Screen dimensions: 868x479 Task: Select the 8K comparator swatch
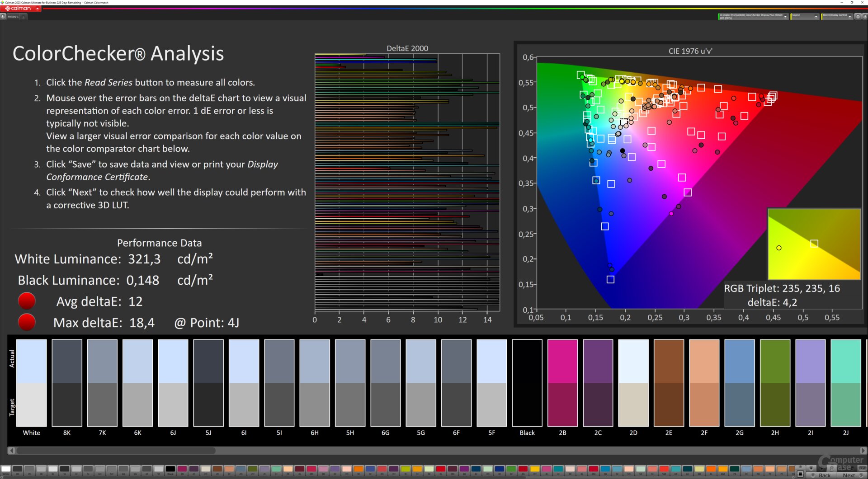[x=67, y=383]
